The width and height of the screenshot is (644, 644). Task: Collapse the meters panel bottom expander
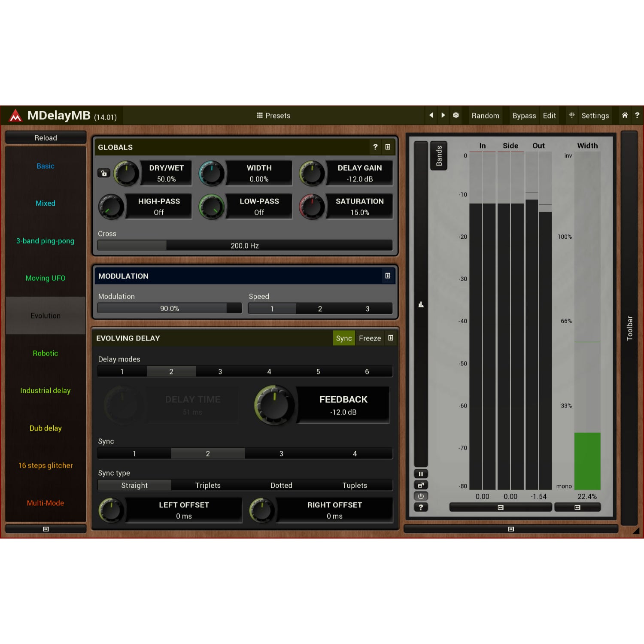511,529
